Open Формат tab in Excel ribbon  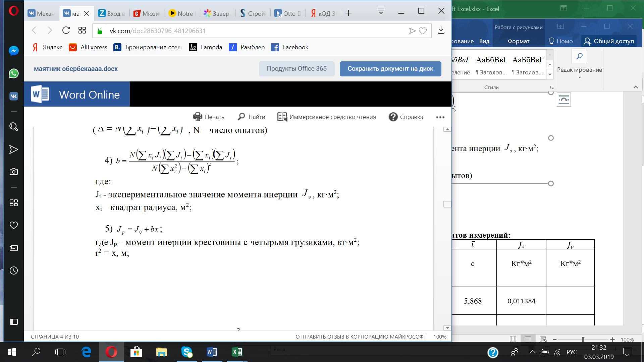tap(519, 41)
